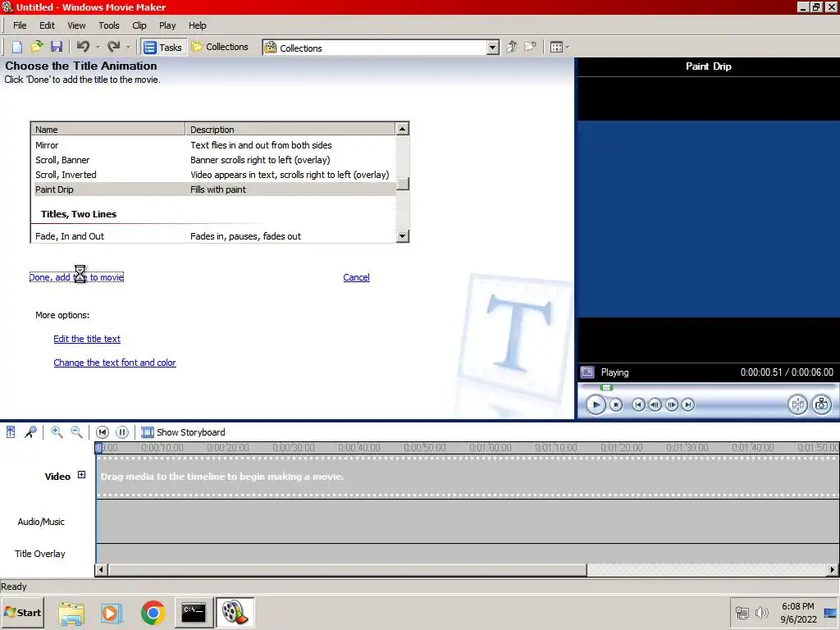Viewport: 840px width, 630px height.
Task: Toggle the Tasks pane button
Action: tap(163, 47)
